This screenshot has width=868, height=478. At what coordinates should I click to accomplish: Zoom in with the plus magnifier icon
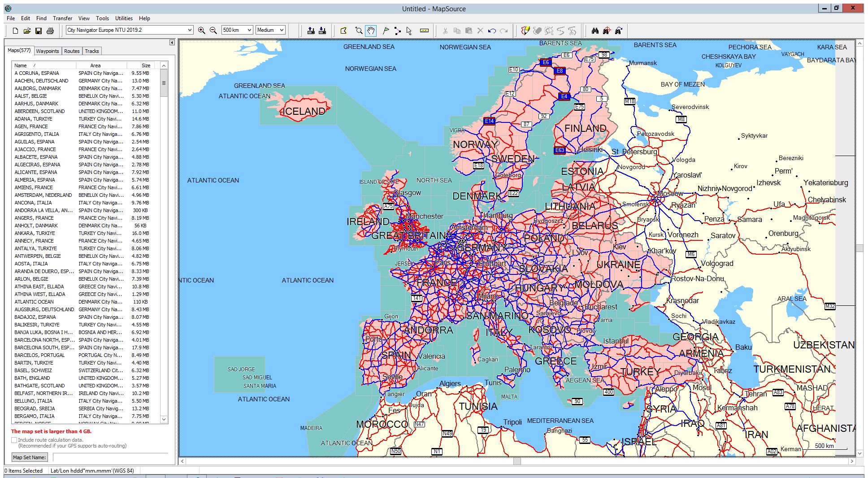tap(202, 30)
